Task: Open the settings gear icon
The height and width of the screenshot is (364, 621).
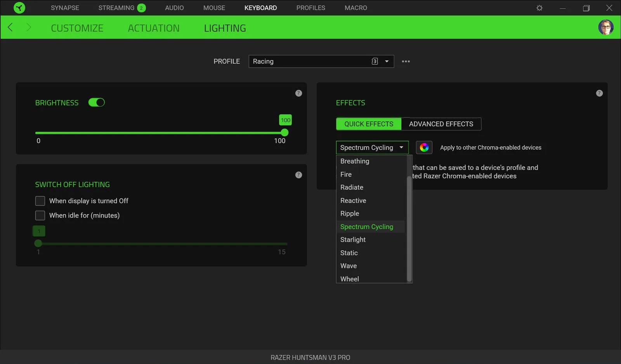Action: coord(539,8)
